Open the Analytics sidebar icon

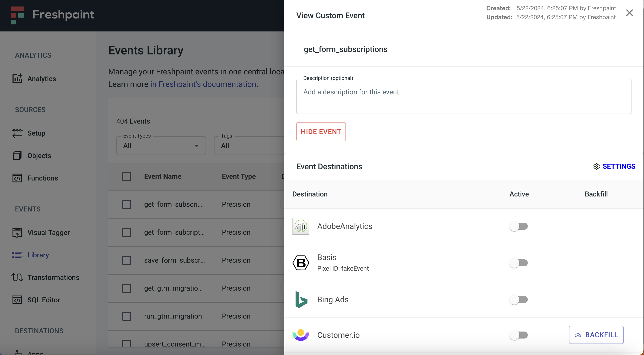[17, 79]
